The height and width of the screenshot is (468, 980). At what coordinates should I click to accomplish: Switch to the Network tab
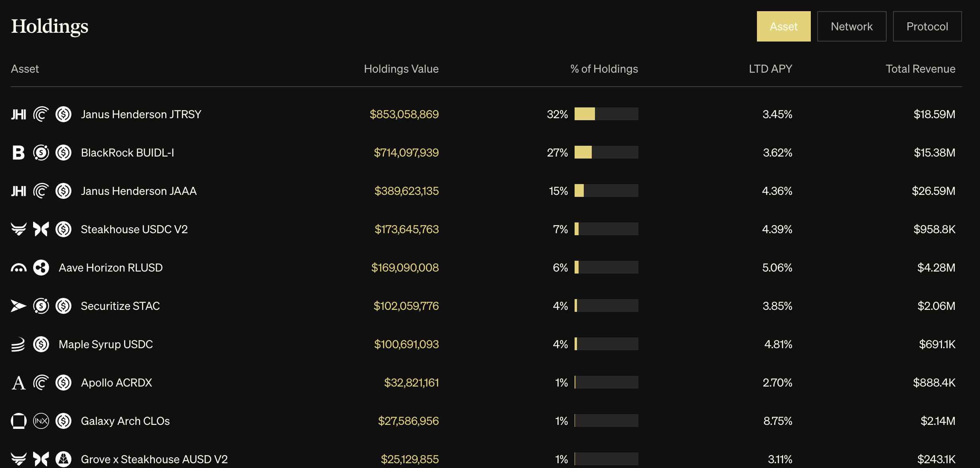[852, 26]
